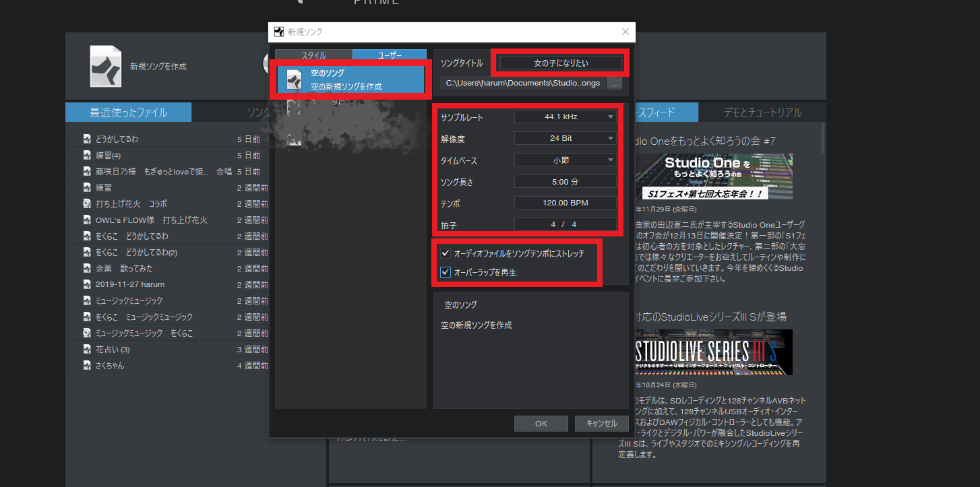The height and width of the screenshot is (487, 980).
Task: Open the どうかしてるわ recent file icon
Action: click(86, 139)
